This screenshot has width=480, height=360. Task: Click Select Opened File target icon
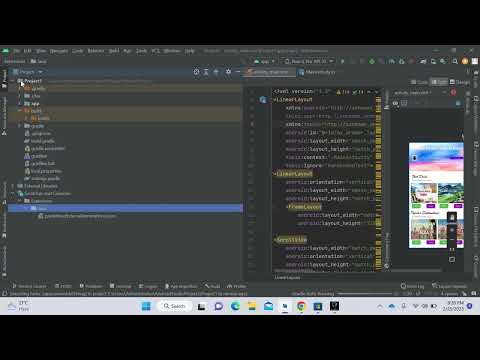tap(196, 72)
